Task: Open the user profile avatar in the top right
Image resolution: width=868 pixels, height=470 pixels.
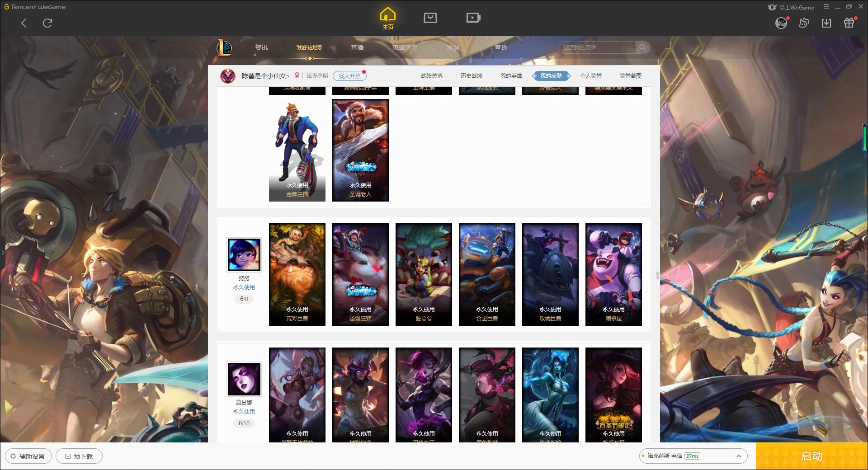Action: pyautogui.click(x=781, y=23)
